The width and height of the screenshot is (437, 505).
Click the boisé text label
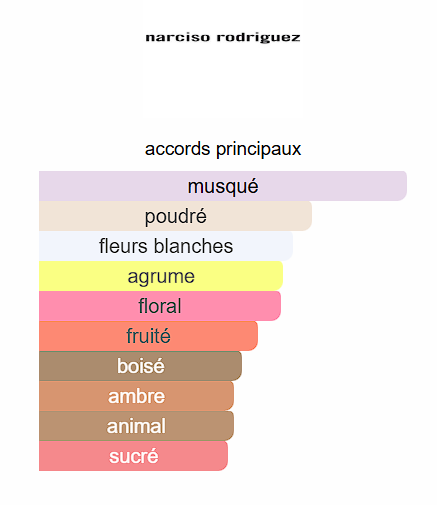[x=140, y=366]
